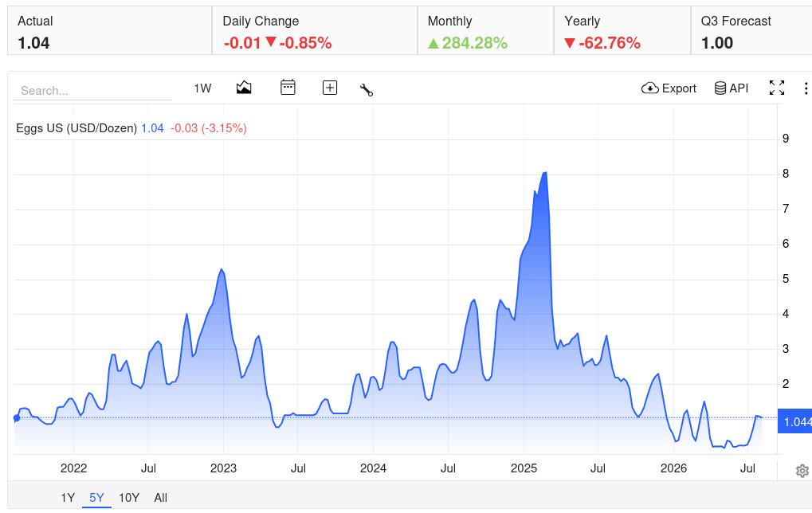Click the 2023 x-axis label
The width and height of the screenshot is (812, 513).
click(x=223, y=468)
